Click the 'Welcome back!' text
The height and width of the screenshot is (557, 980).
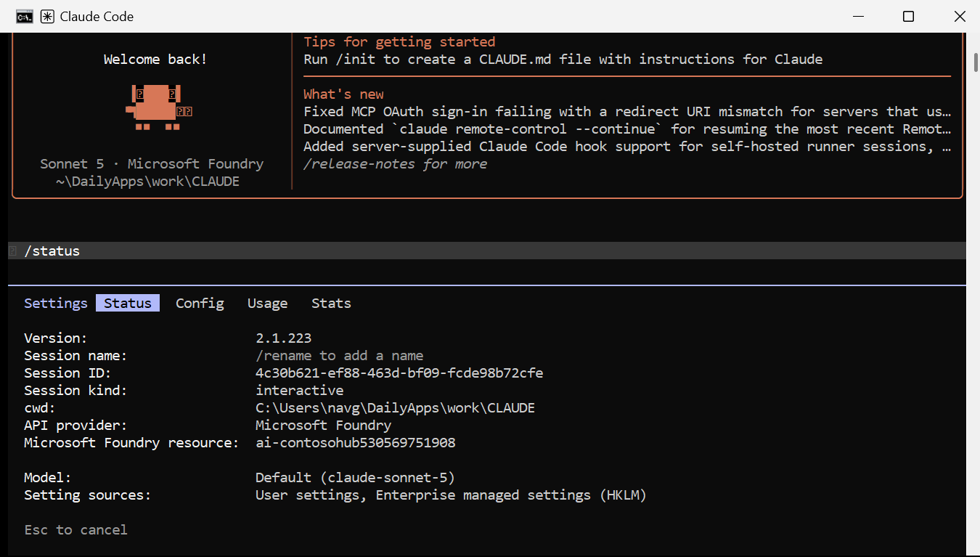155,60
